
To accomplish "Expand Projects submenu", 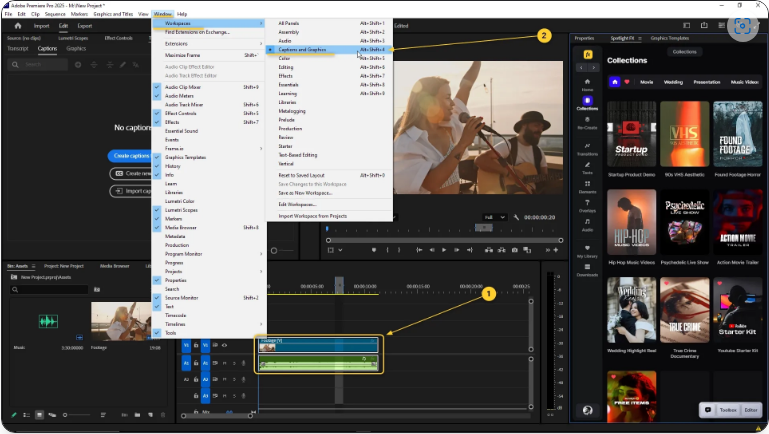I will [x=209, y=272].
